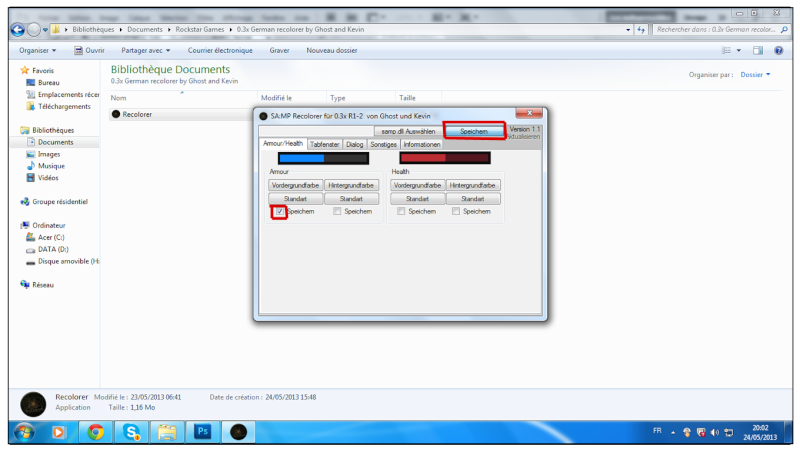Click Health Hintergrundfarbe button
This screenshot has width=800, height=452.
coord(472,185)
